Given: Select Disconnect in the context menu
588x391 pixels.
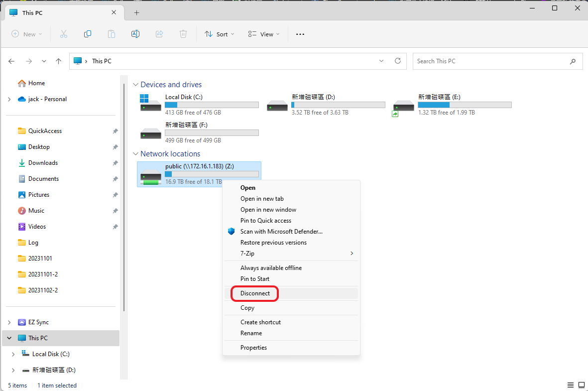Looking at the screenshot, I should (255, 293).
